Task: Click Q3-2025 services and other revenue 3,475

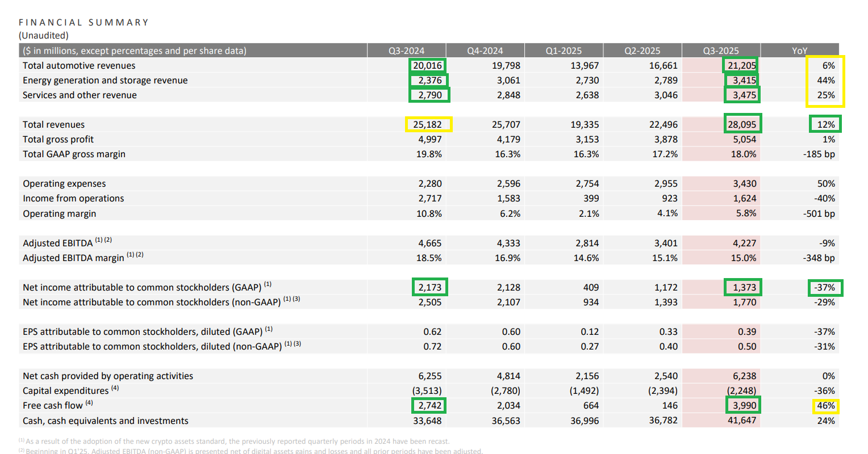Action: [x=744, y=95]
